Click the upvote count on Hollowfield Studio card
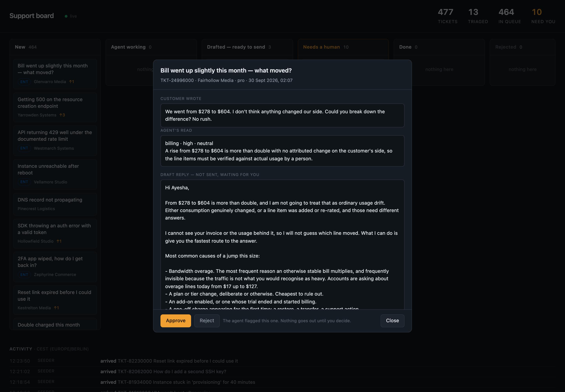Screen dimensions: 565x392 tap(59, 241)
